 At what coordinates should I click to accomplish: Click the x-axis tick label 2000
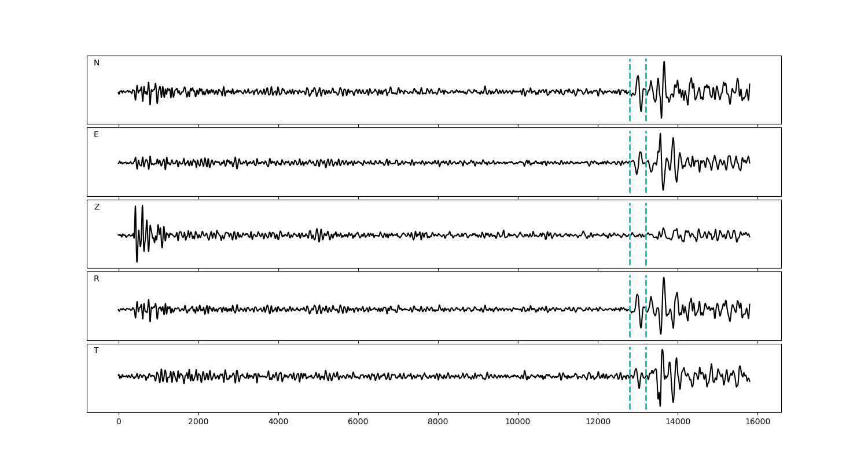click(198, 422)
